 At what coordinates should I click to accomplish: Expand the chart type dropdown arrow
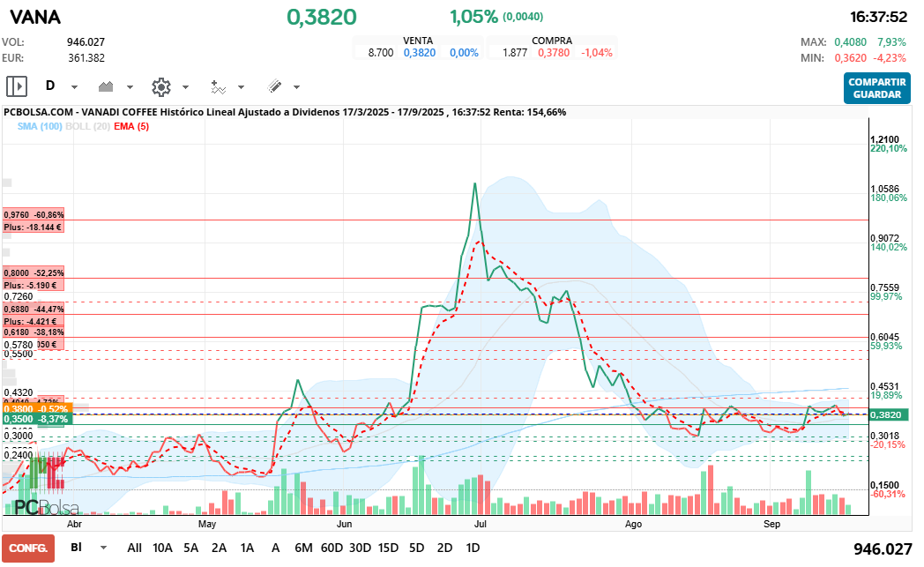tap(130, 87)
